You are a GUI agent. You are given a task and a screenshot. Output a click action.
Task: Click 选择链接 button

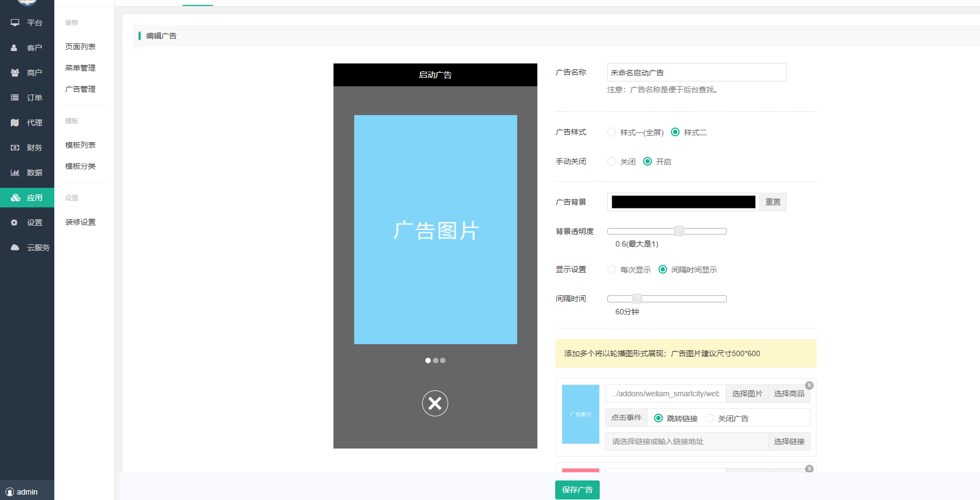pyautogui.click(x=789, y=441)
